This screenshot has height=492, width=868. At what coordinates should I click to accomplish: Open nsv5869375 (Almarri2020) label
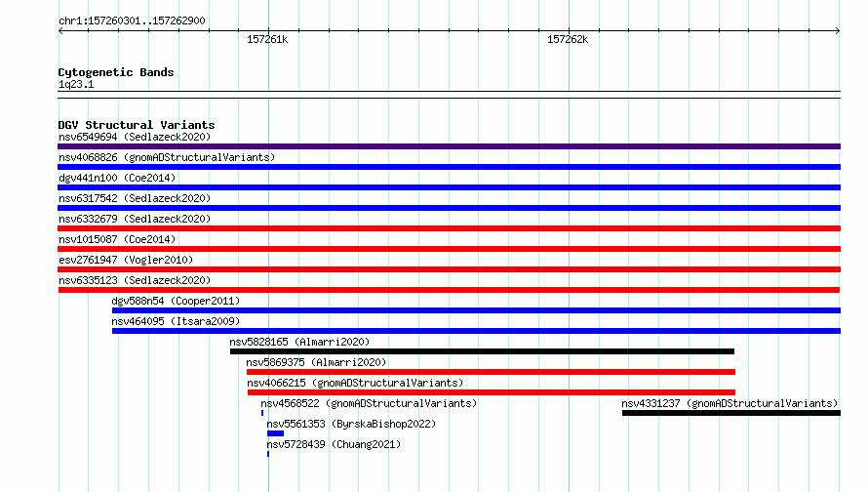click(316, 362)
